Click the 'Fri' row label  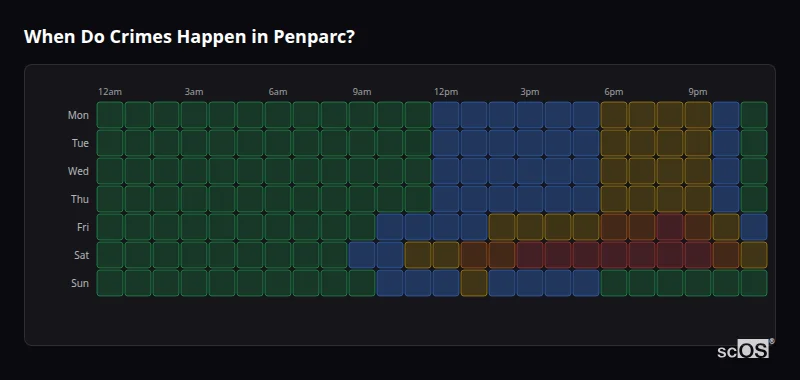83,227
